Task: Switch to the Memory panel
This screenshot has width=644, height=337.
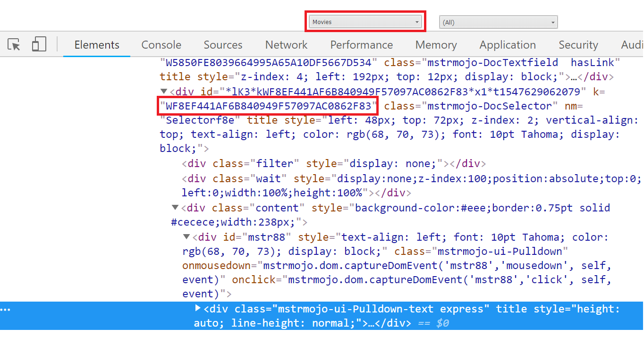Action: pyautogui.click(x=435, y=44)
